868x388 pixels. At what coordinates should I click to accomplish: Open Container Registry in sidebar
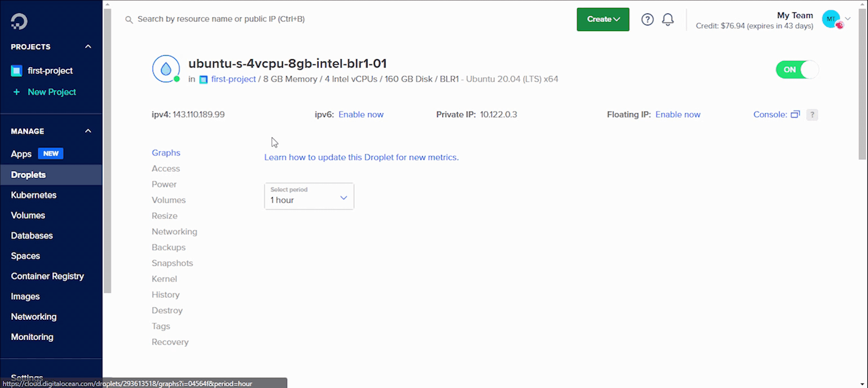(x=47, y=276)
